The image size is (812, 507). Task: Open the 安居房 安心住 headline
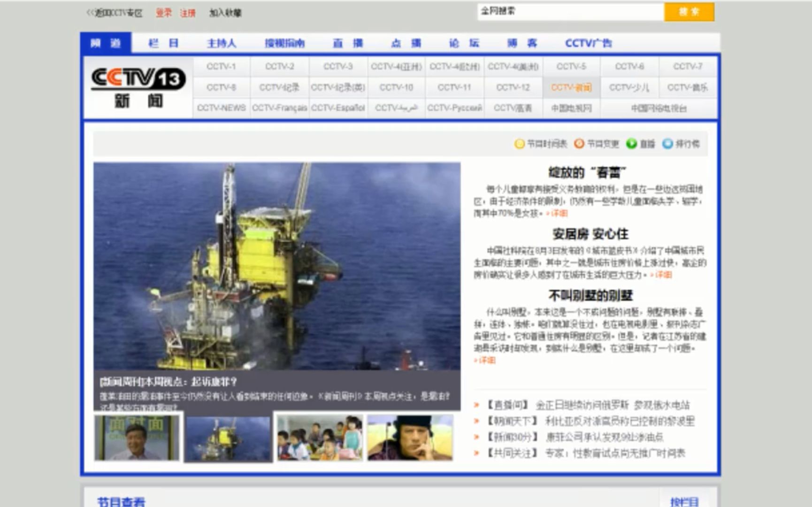pos(590,234)
